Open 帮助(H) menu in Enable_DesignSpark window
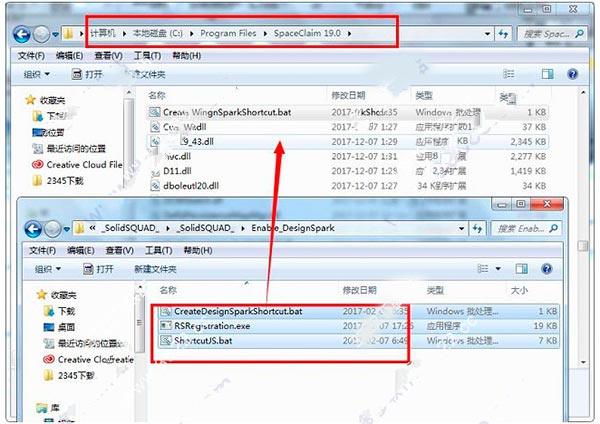This screenshot has width=600, height=424. click(198, 251)
